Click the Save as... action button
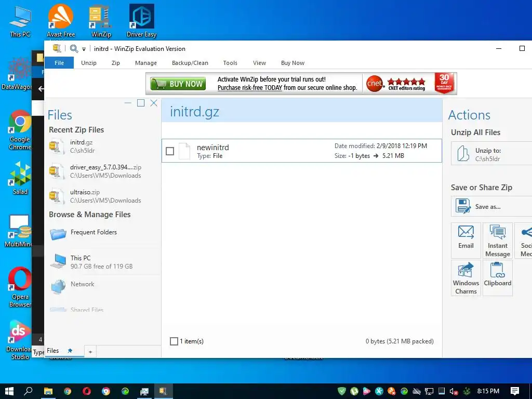This screenshot has height=399, width=532. coord(491,206)
